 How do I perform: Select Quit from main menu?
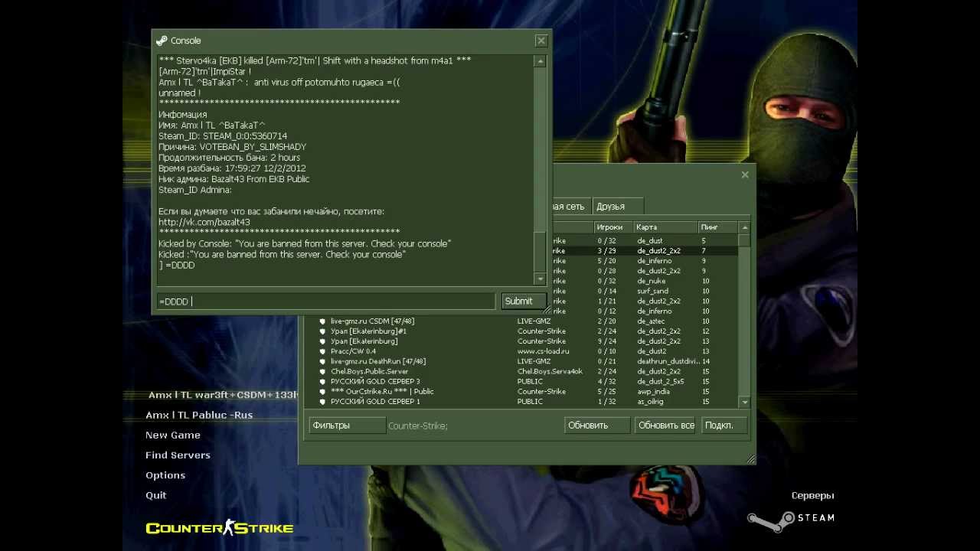156,495
